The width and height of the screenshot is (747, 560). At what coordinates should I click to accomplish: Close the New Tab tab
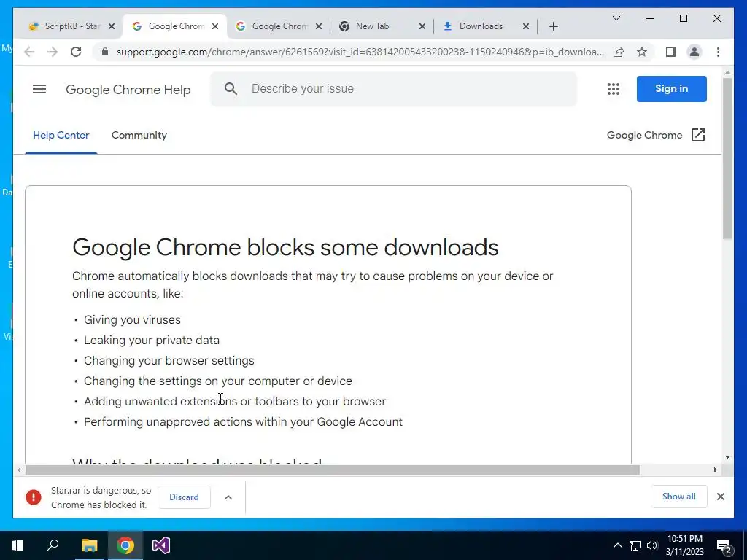pyautogui.click(x=422, y=26)
